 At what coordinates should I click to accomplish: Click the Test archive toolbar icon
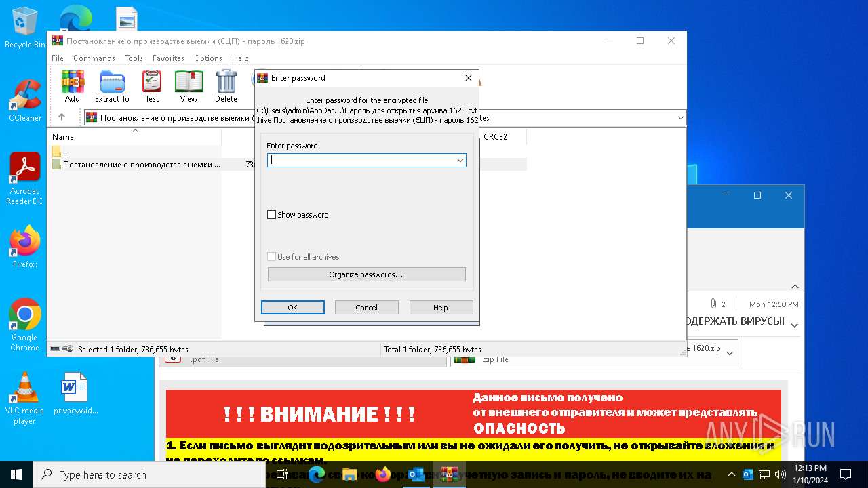[x=152, y=86]
